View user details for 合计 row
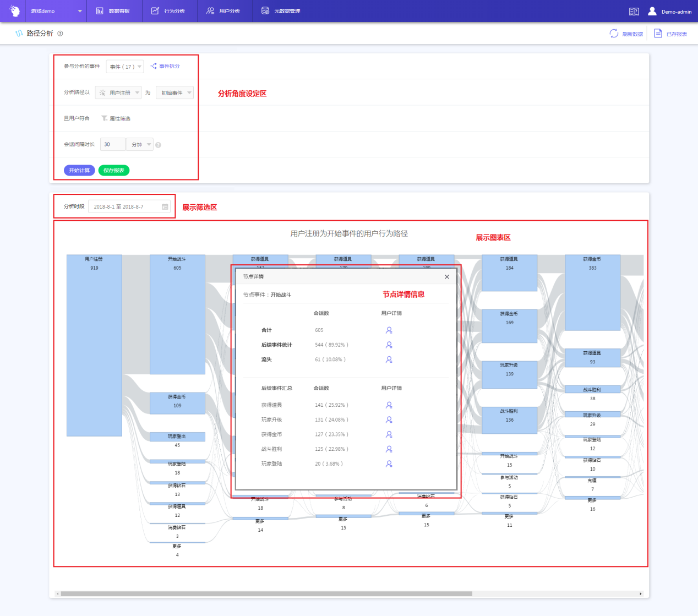Viewport: 698px width, 616px height. tap(389, 330)
